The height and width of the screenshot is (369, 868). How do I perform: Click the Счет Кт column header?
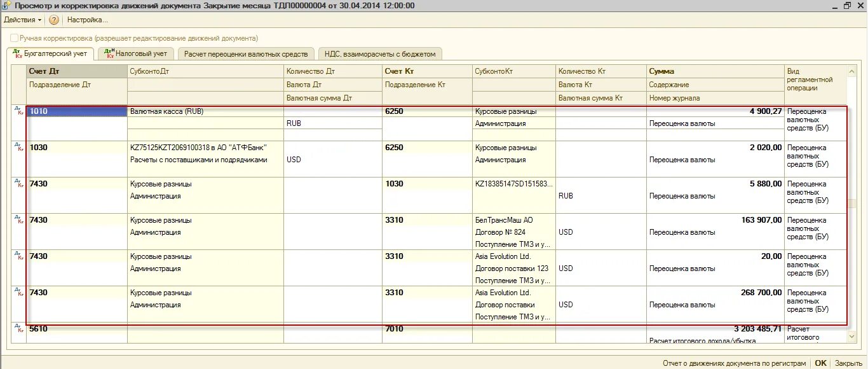click(x=427, y=71)
